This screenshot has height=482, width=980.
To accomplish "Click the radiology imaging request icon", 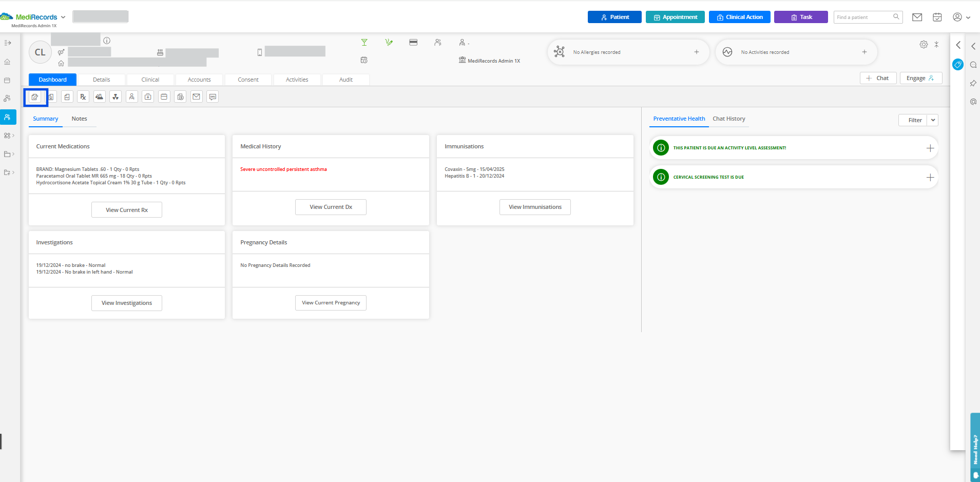I will click(116, 97).
